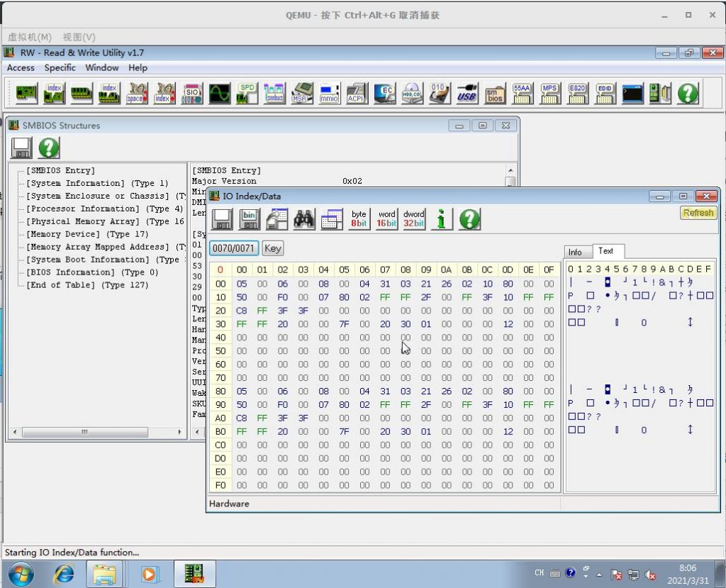Open the SPD tool in main toolbar
Image resolution: width=726 pixels, height=588 pixels.
(247, 93)
